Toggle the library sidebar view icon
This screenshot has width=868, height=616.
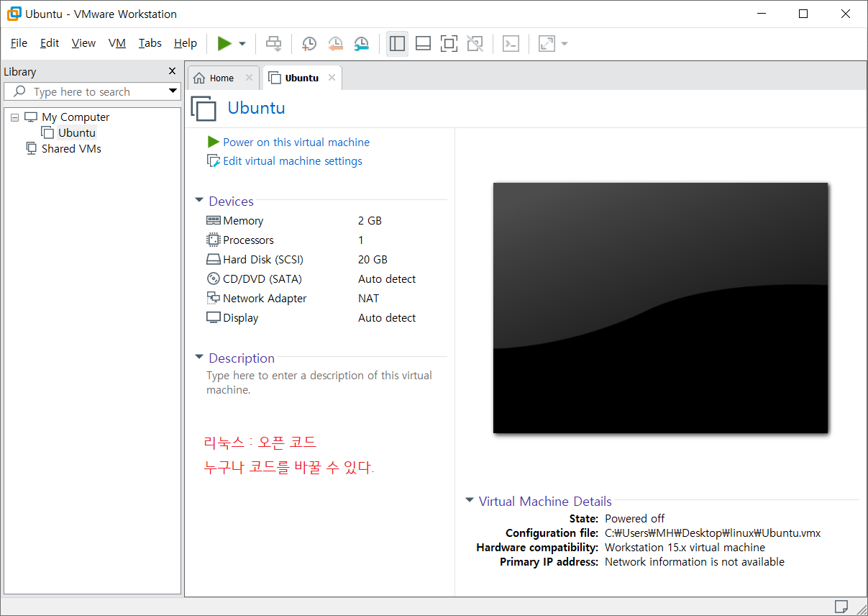(397, 44)
